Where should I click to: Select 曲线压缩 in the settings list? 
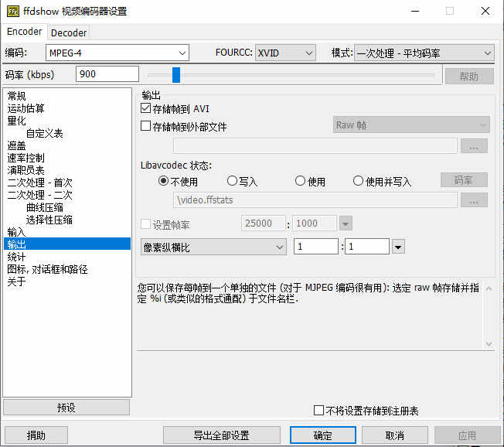(44, 207)
